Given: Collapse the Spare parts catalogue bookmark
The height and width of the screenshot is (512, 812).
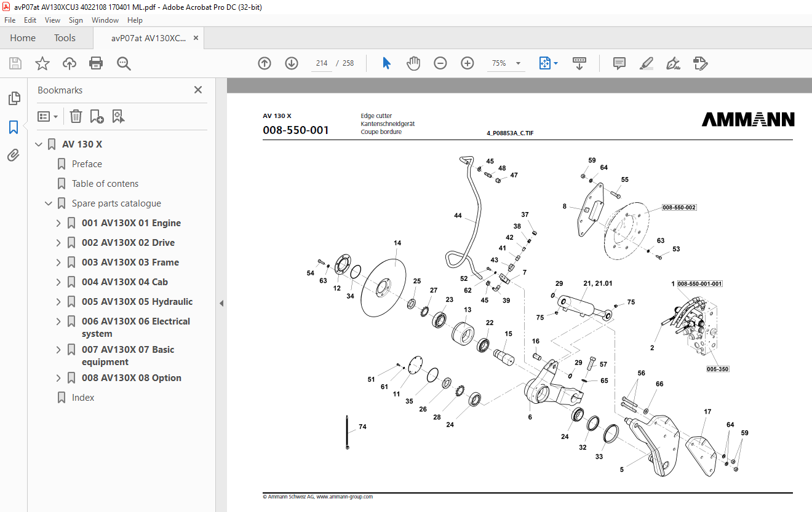Looking at the screenshot, I should tap(49, 203).
